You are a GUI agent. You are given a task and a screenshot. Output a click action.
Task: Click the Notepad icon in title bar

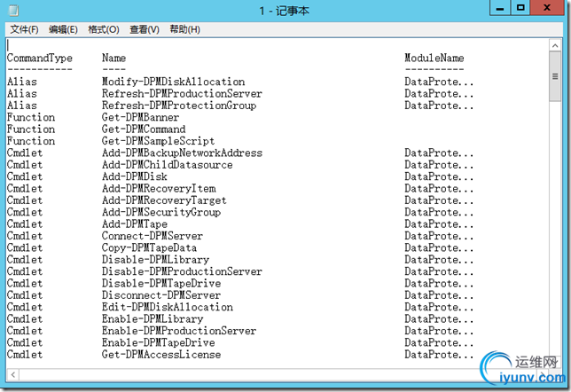[13, 11]
